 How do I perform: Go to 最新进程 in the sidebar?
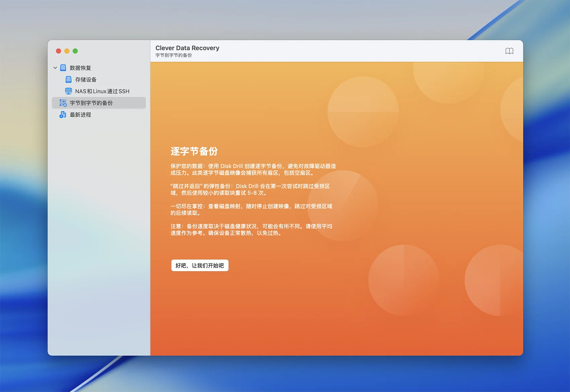[x=80, y=115]
